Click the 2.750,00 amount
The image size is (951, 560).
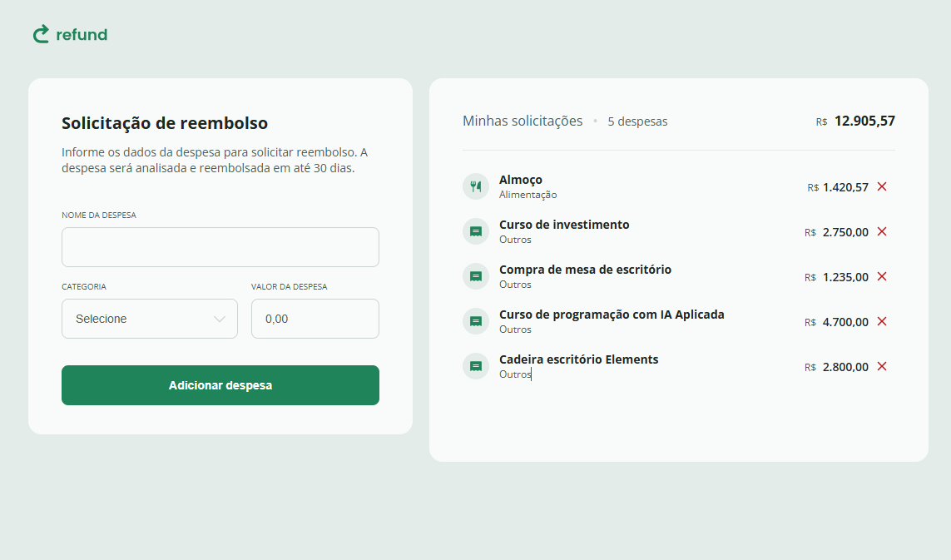click(845, 232)
